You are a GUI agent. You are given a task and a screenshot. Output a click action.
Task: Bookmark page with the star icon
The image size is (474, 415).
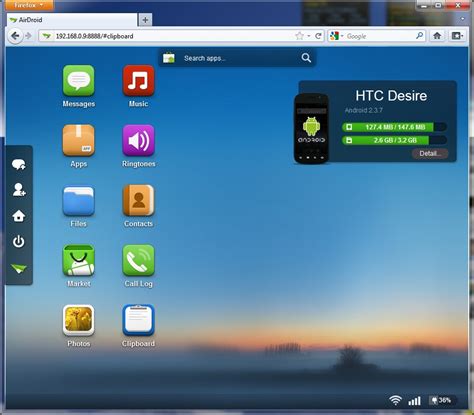(299, 36)
